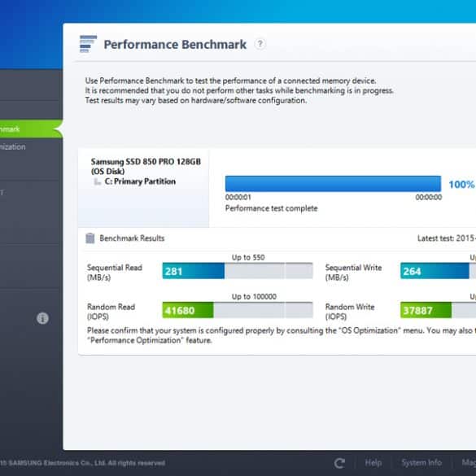Click the Benchmark Results clipboard icon
This screenshot has width=476, height=476.
90,238
